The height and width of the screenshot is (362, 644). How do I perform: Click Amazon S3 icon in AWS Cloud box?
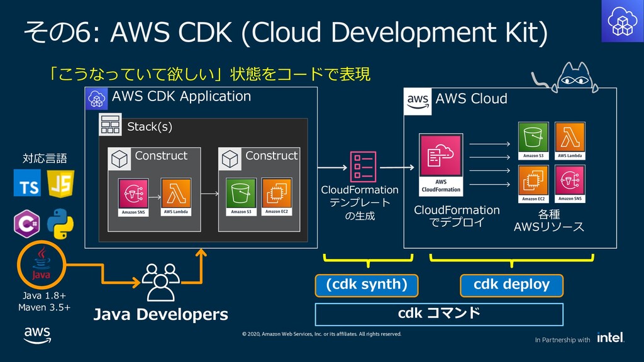[x=533, y=141]
